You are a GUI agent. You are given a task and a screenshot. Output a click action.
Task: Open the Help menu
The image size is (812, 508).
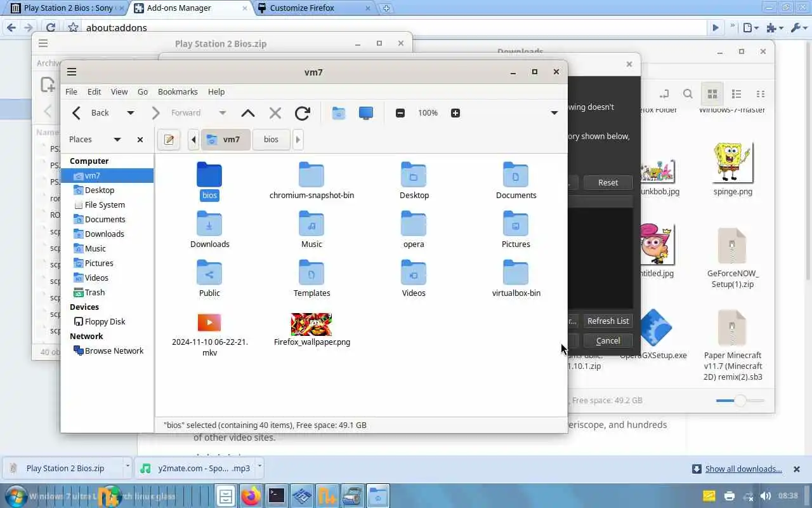tap(216, 92)
